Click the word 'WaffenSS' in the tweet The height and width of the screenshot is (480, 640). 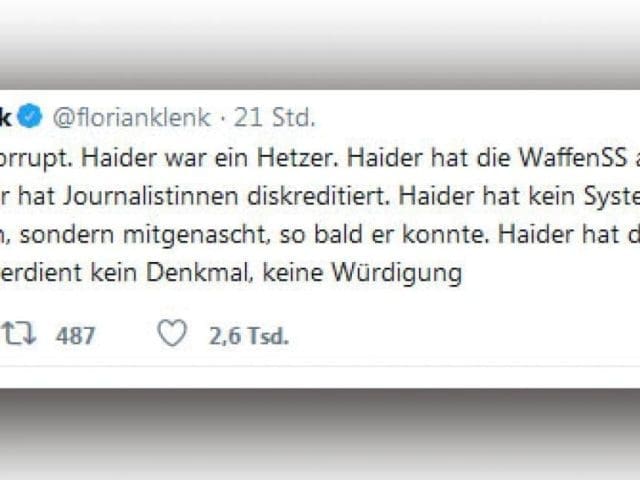[x=573, y=158]
